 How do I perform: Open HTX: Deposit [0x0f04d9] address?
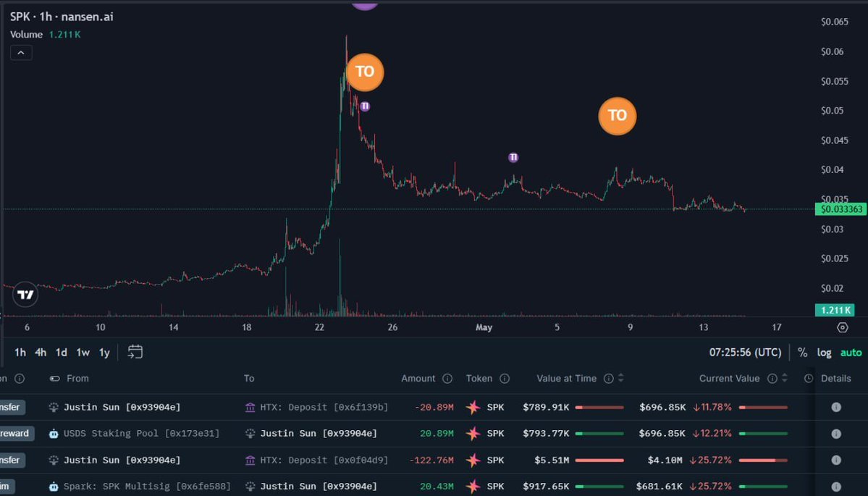(324, 460)
